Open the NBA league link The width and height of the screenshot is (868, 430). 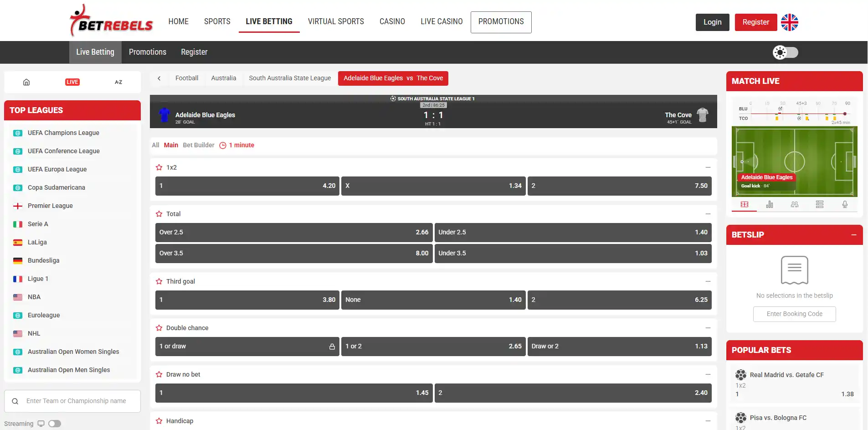(x=34, y=297)
